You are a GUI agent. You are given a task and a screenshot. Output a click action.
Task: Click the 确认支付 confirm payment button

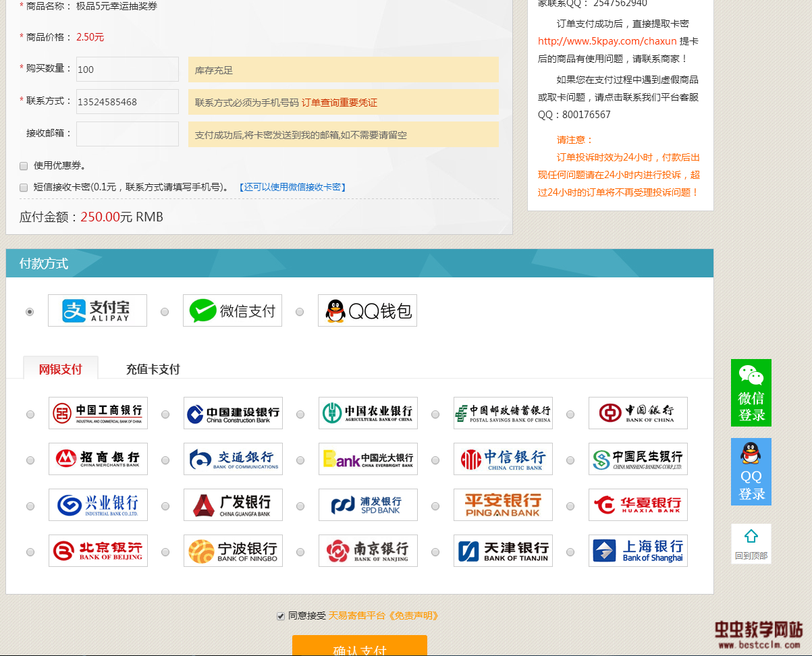pos(360,647)
